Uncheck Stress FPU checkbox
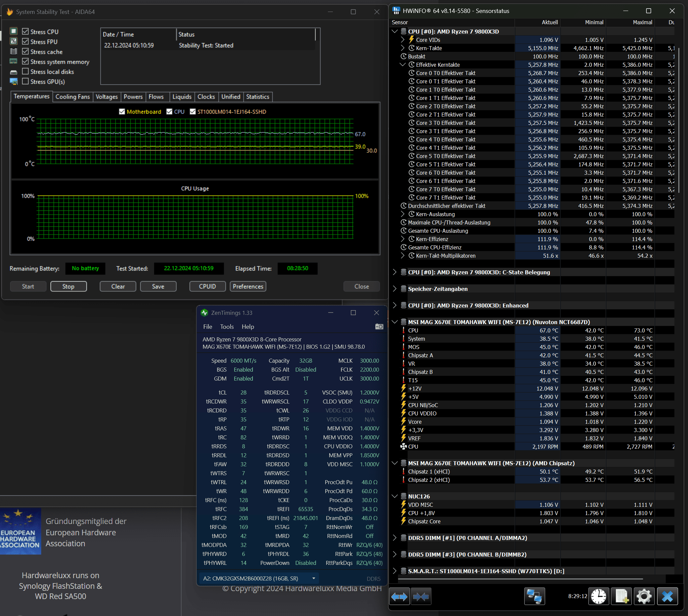The height and width of the screenshot is (616, 688). tap(25, 41)
